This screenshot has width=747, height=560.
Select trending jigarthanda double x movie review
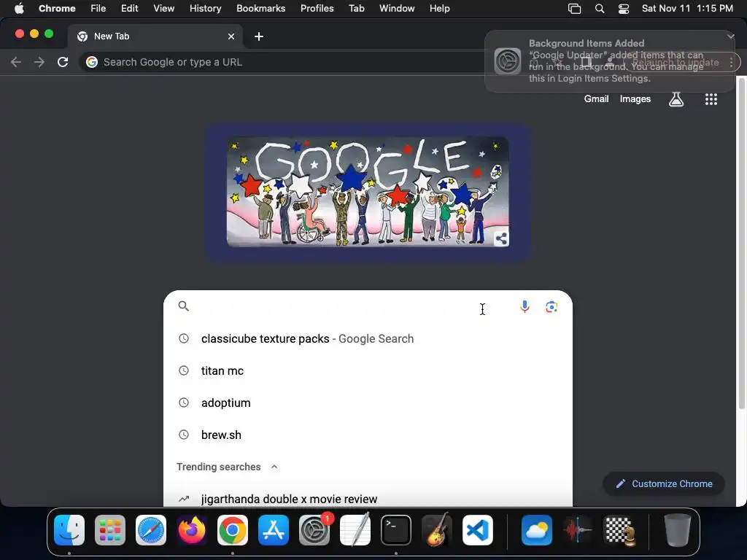(x=368, y=499)
